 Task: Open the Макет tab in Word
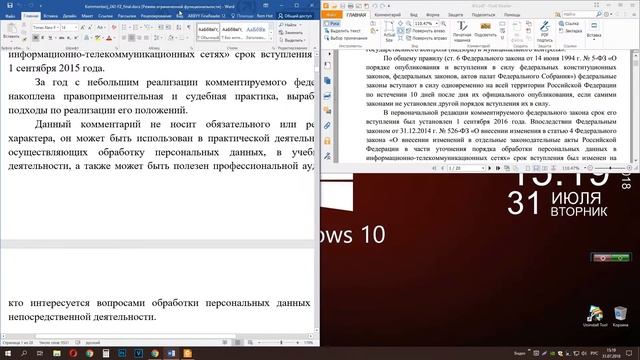(87, 16)
